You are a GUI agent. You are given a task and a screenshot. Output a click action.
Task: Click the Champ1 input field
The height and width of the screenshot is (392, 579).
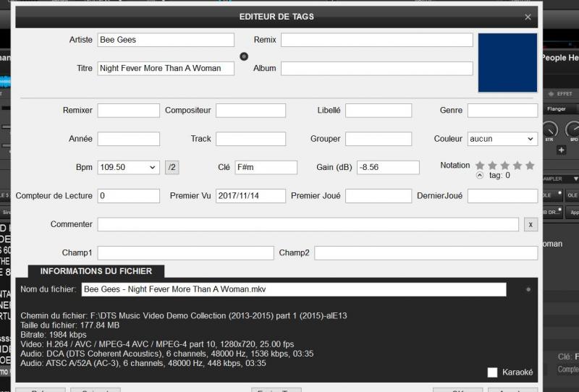click(185, 253)
